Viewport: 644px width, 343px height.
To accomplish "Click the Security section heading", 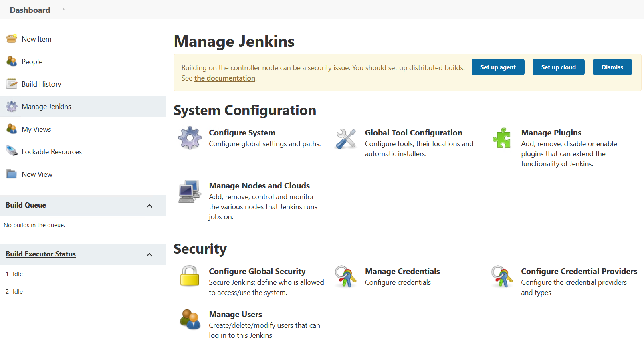I will [x=200, y=249].
